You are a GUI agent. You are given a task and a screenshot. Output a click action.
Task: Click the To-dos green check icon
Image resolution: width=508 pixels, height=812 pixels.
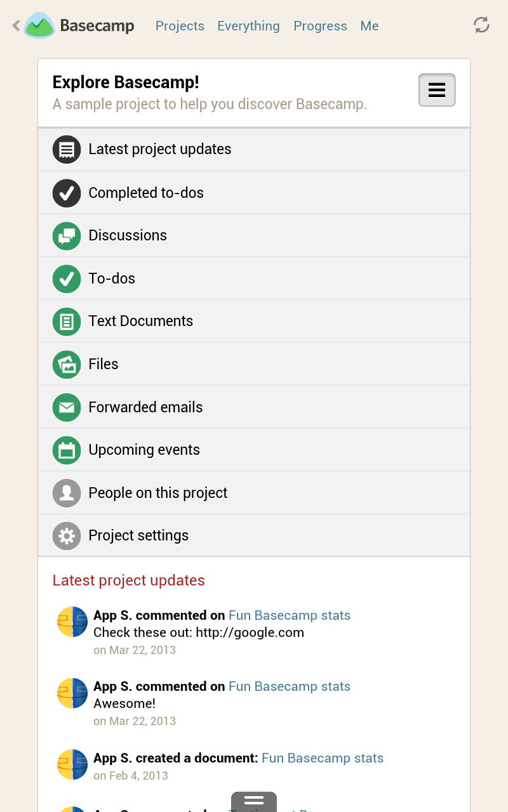pyautogui.click(x=66, y=278)
